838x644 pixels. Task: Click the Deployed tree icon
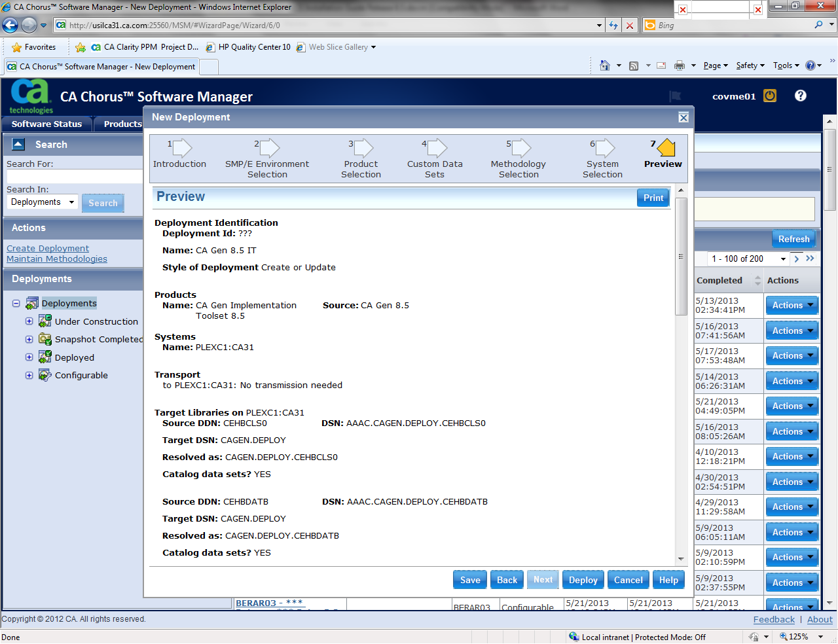click(45, 357)
